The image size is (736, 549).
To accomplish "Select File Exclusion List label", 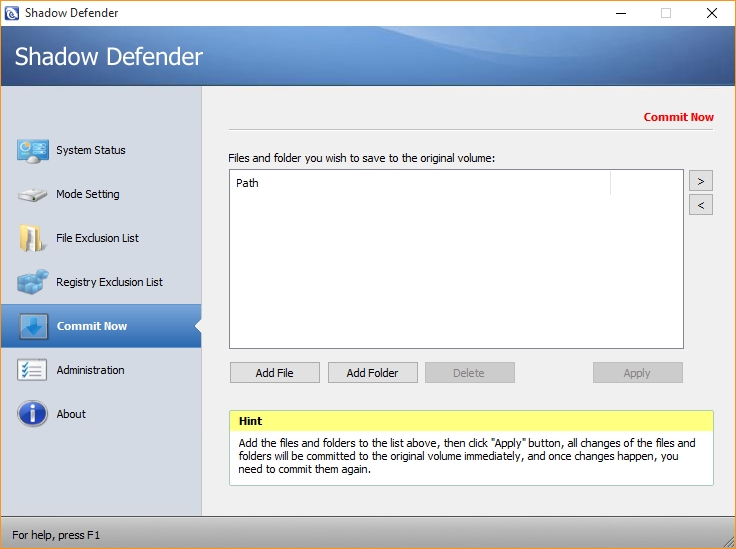I will [97, 238].
